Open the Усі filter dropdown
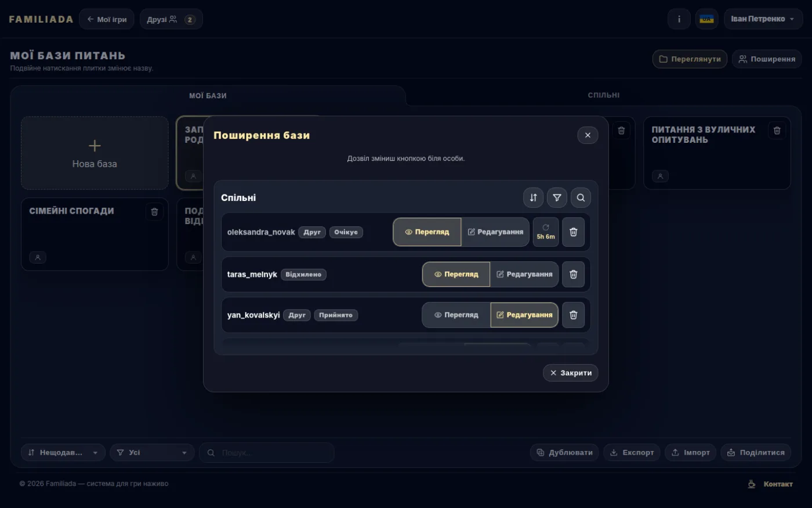Viewport: 812px width, 508px height. (x=152, y=452)
